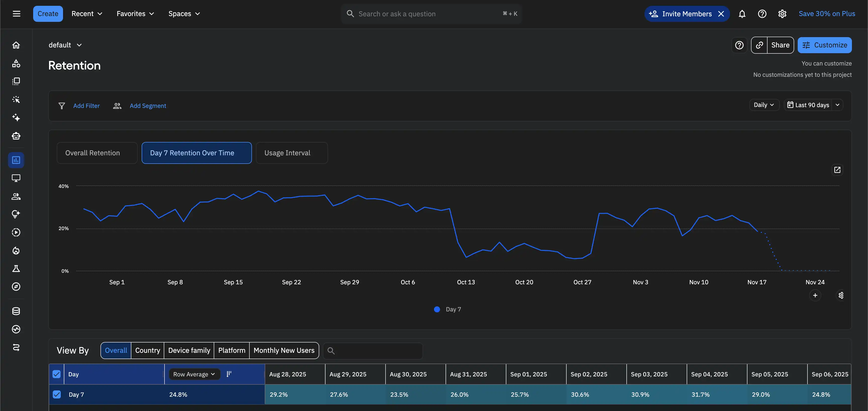Toggle the Day header checkbox

[x=57, y=374]
